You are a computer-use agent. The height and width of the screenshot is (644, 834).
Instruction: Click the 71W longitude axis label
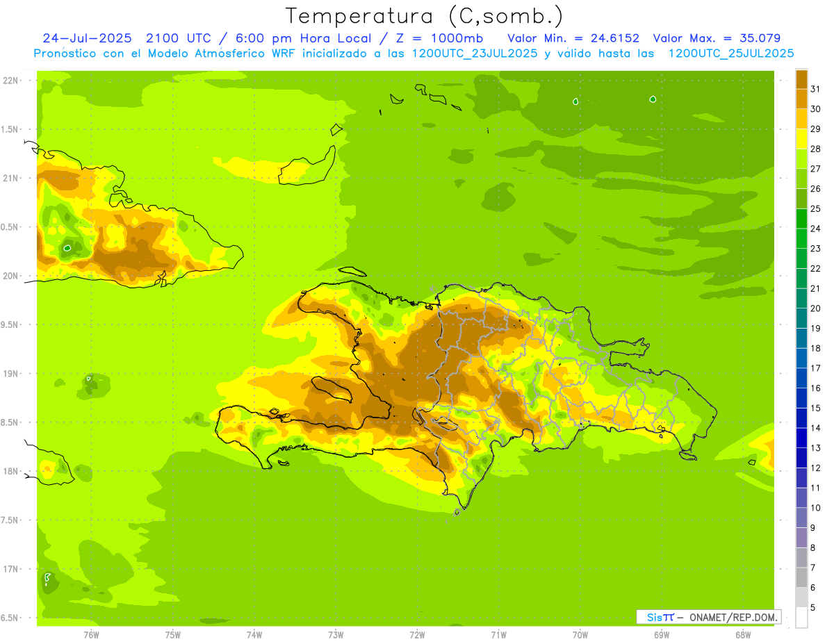(x=498, y=634)
